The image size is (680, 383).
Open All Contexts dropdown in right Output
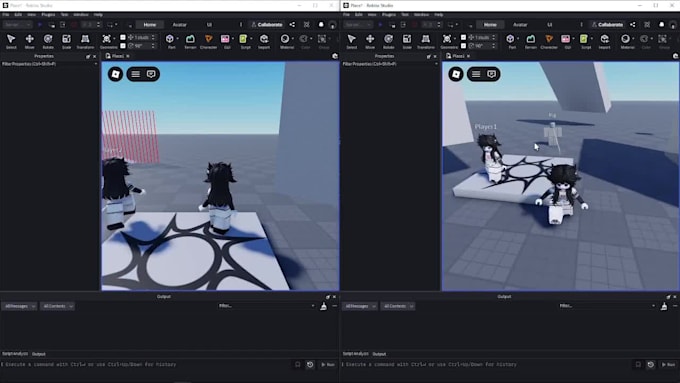pos(398,306)
